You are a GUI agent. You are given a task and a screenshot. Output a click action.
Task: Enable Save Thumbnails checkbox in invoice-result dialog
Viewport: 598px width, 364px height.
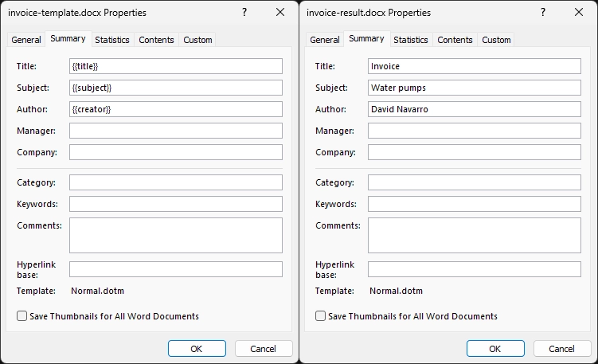click(x=320, y=316)
